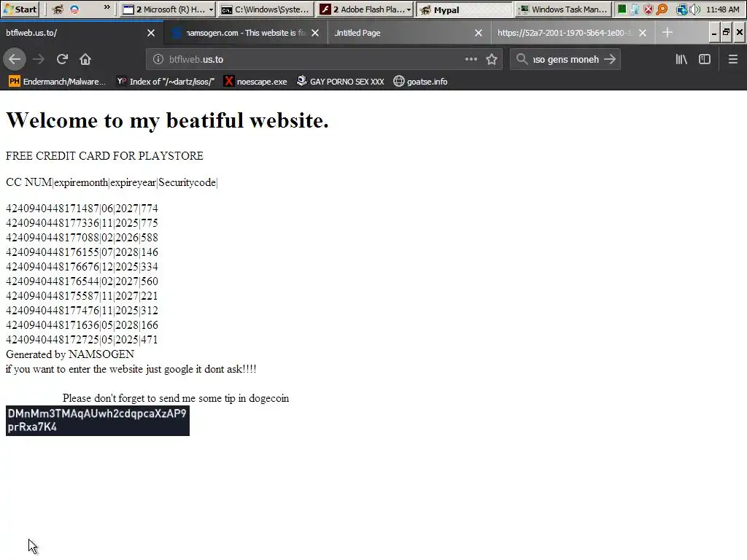The image size is (747, 560).
Task: Click the dogecoin address box
Action: 98,421
